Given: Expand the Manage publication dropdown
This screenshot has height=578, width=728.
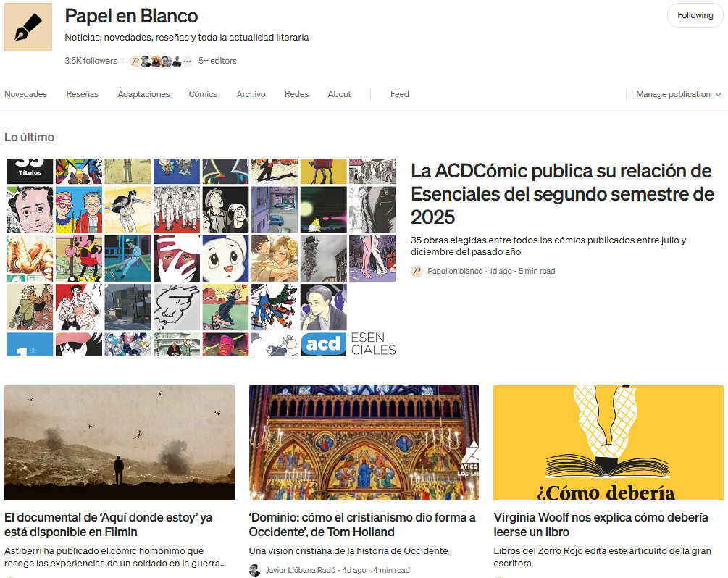Looking at the screenshot, I should click(678, 94).
